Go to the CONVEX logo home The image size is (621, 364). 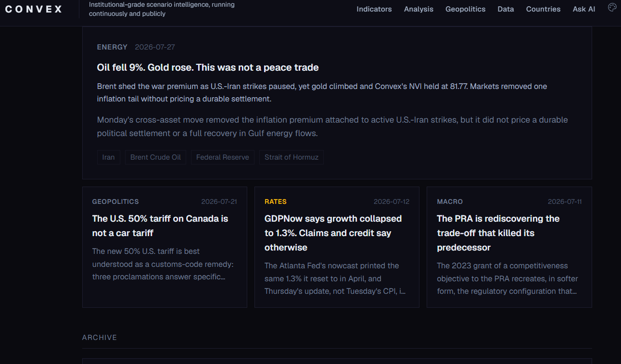pyautogui.click(x=34, y=9)
